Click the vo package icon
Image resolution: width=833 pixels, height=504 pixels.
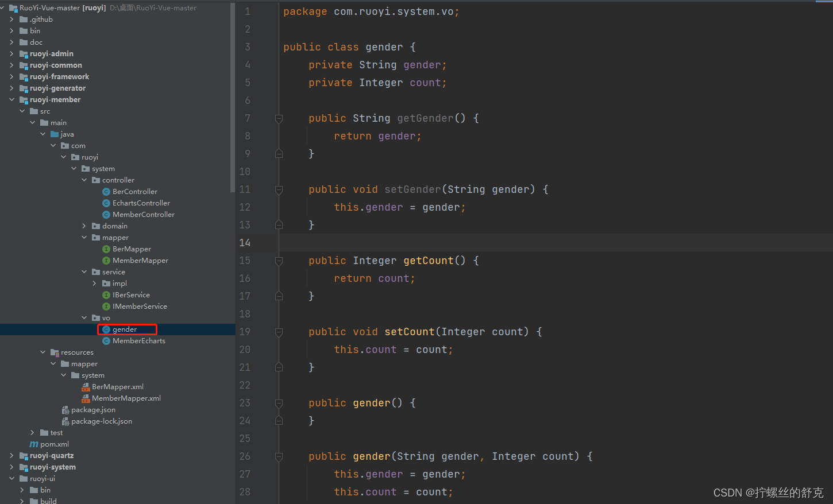pos(96,318)
